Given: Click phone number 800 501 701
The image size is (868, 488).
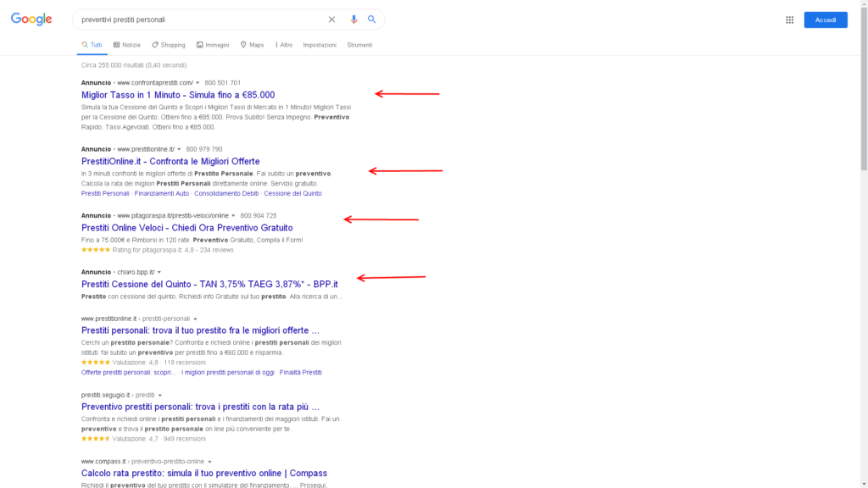Looking at the screenshot, I should tap(223, 83).
